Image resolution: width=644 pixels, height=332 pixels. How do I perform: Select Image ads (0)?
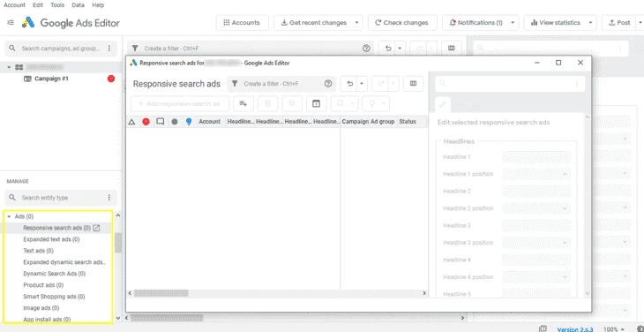click(x=41, y=308)
